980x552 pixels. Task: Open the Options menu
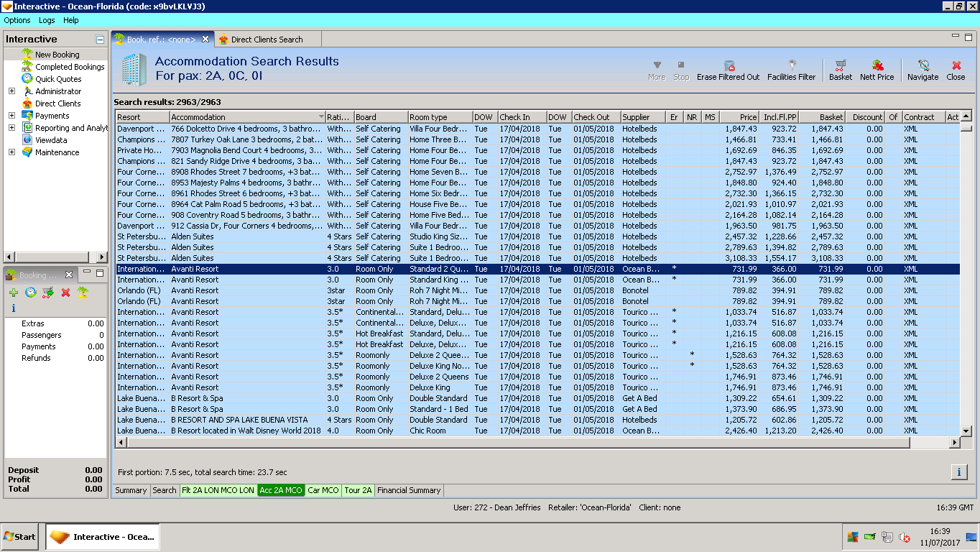[x=17, y=20]
